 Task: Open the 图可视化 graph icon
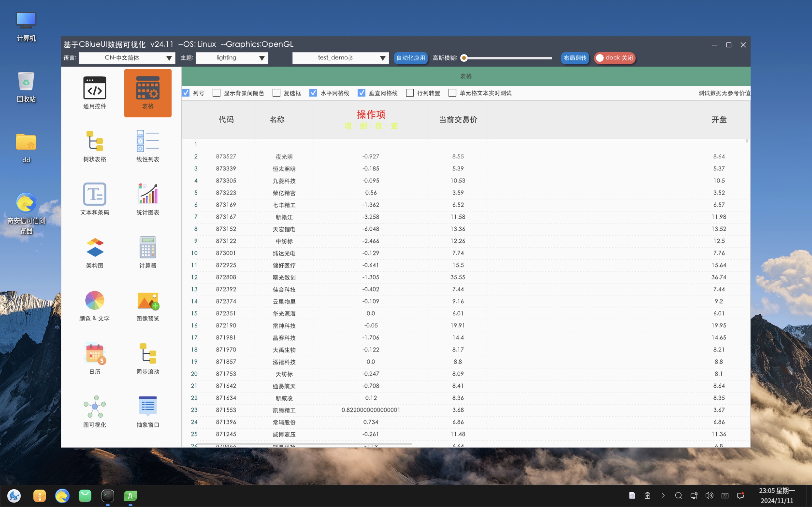pos(95,407)
